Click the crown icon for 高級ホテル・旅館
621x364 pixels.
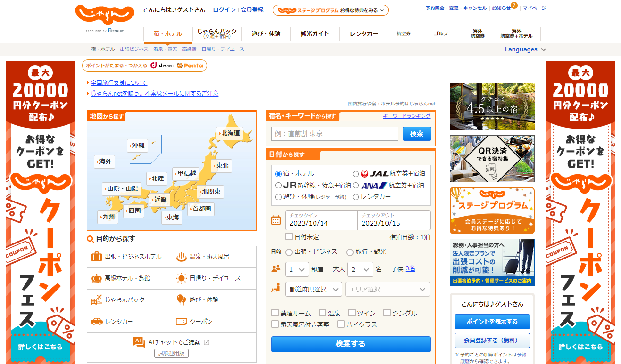pos(97,278)
